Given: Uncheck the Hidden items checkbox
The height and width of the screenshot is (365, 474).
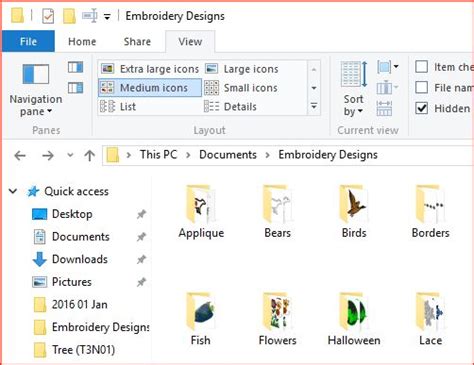Looking at the screenshot, I should [x=422, y=108].
